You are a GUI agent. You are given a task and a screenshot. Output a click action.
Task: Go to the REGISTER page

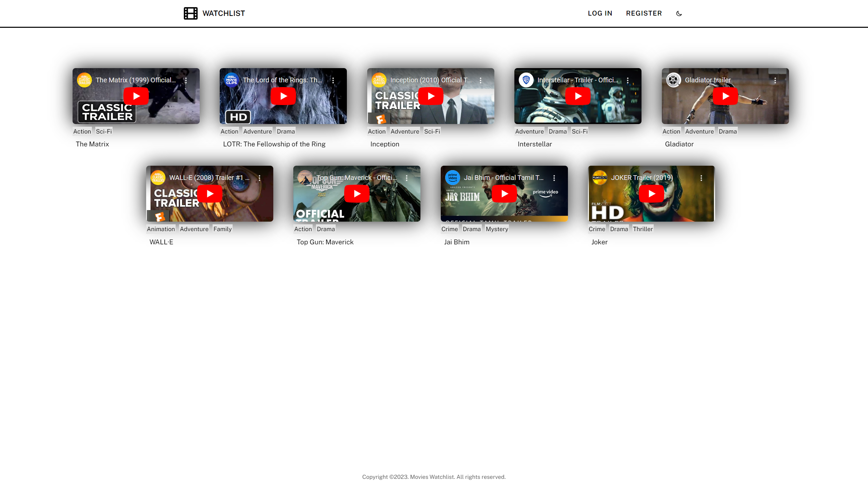644,13
